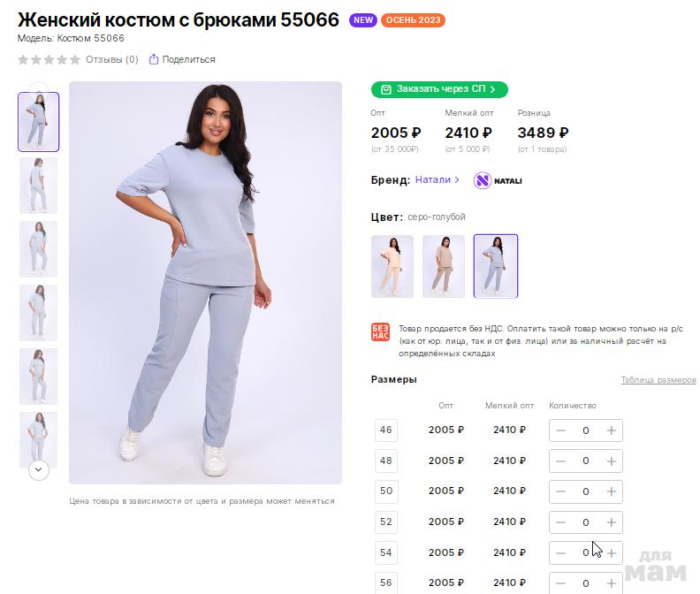Click the main product photo
The width and height of the screenshot is (700, 594).
pos(205,283)
